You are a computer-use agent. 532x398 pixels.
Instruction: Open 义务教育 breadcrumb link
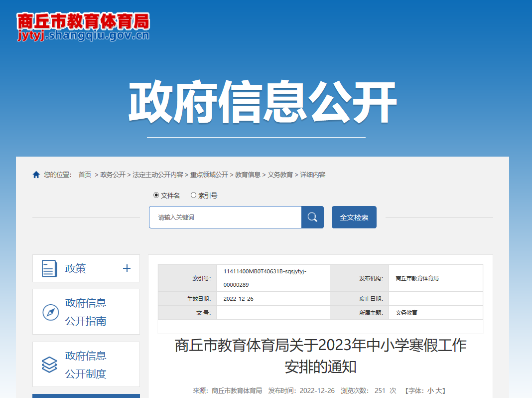[x=280, y=175]
